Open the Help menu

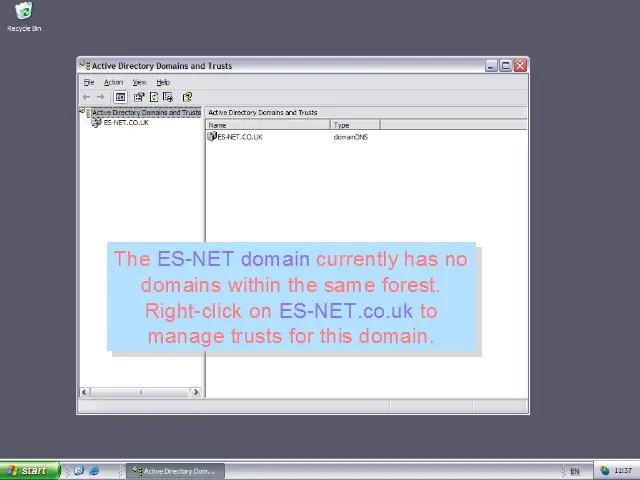(x=163, y=82)
